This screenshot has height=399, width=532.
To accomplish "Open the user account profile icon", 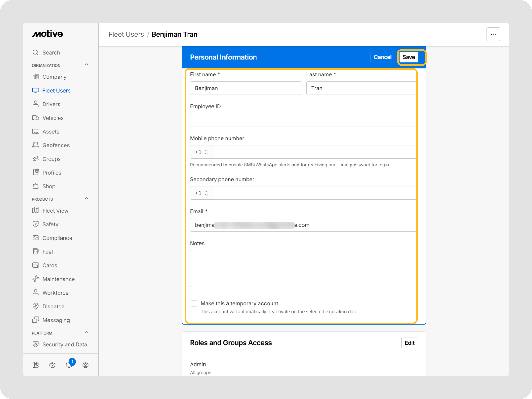I will coord(85,365).
